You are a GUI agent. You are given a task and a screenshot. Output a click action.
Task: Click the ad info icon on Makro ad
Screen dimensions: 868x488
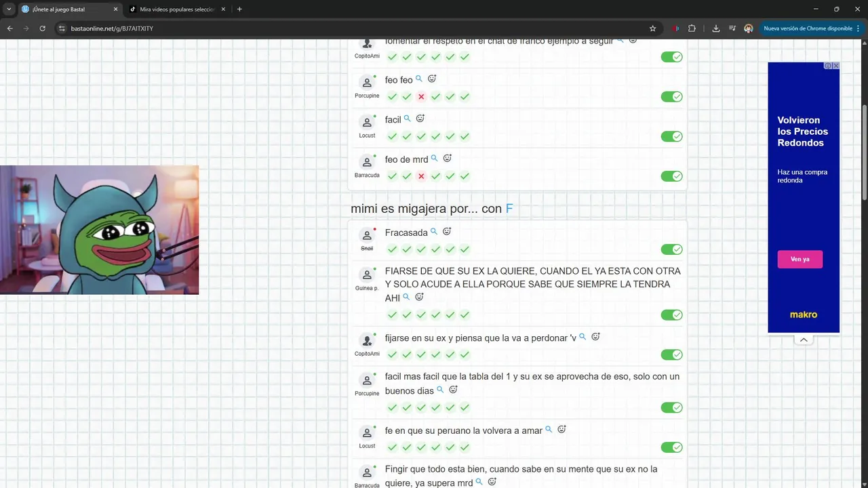point(828,66)
